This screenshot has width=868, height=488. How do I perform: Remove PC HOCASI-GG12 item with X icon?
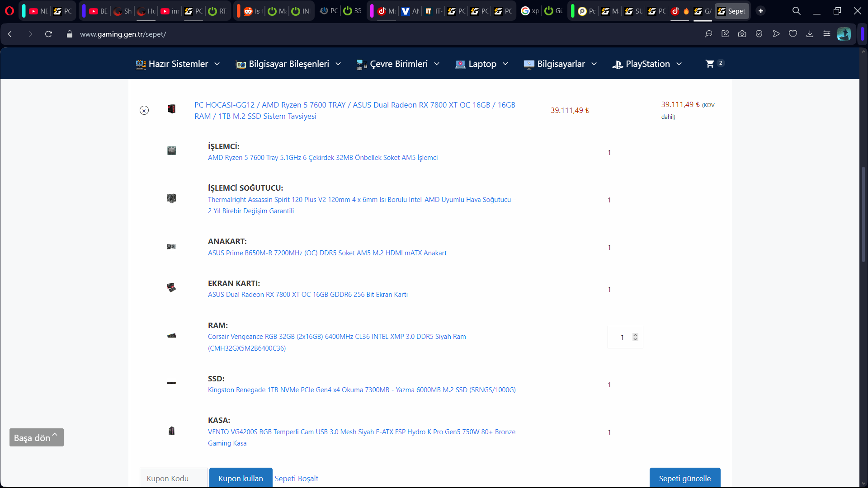click(x=144, y=110)
